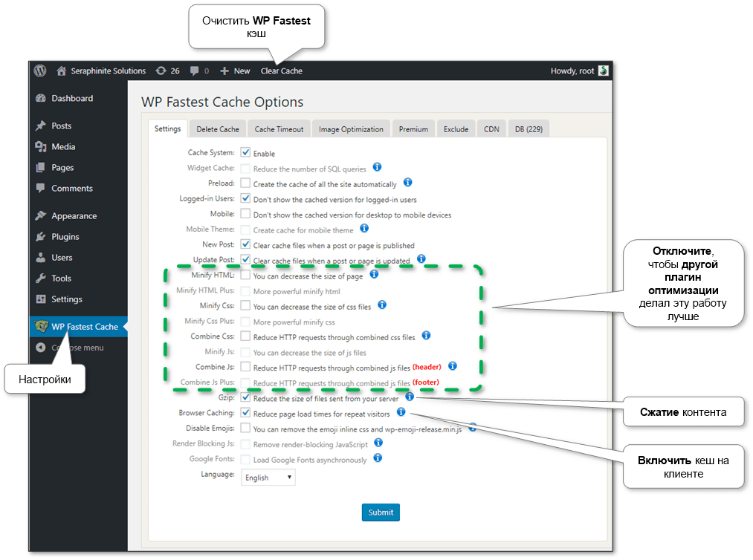Click Clear Cache in the admin bar
This screenshot has height=560, width=753.
(282, 71)
